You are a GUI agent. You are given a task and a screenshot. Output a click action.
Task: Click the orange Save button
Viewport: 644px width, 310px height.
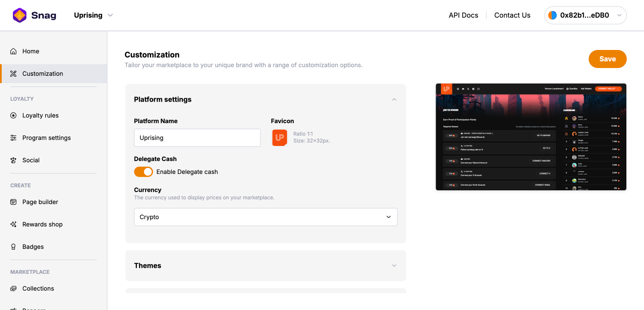(607, 59)
